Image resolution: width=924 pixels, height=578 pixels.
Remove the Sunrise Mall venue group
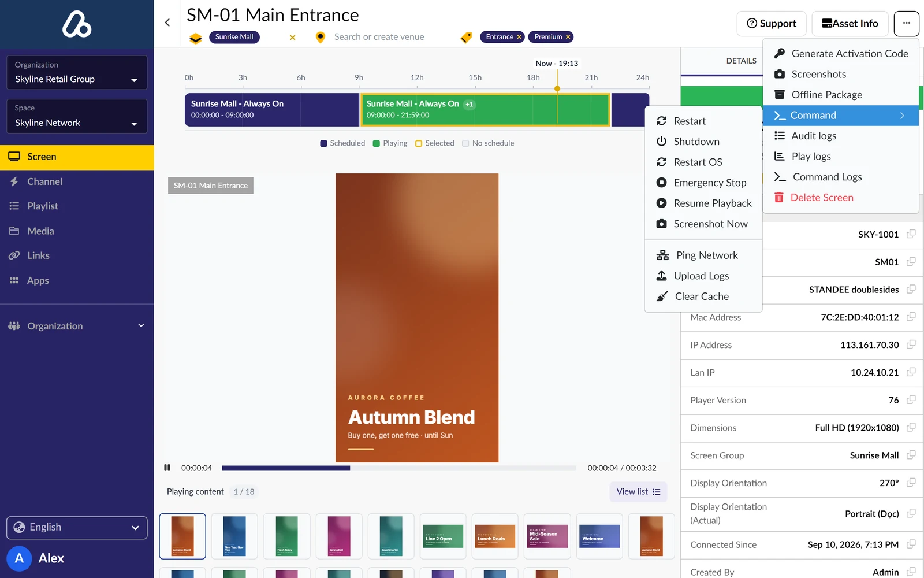(293, 37)
